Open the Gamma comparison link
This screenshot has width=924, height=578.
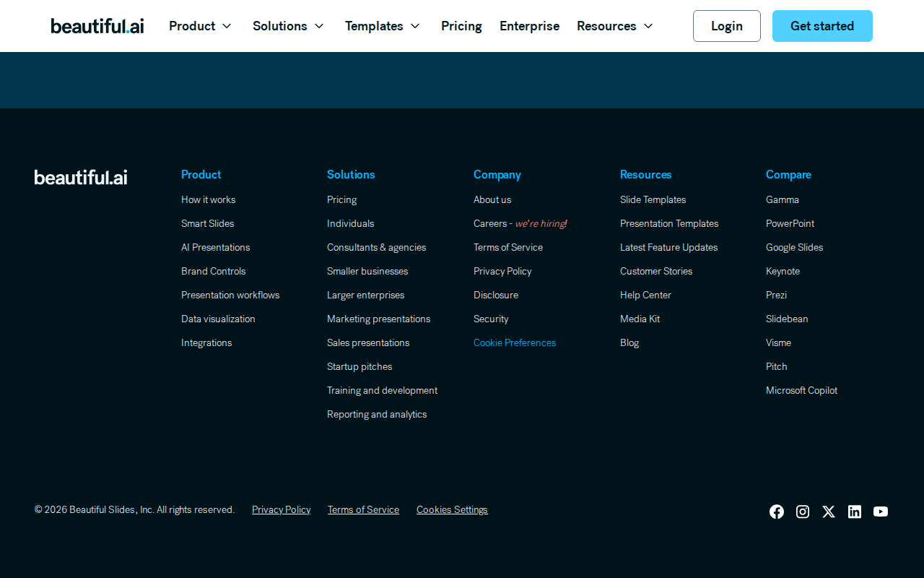coord(783,199)
